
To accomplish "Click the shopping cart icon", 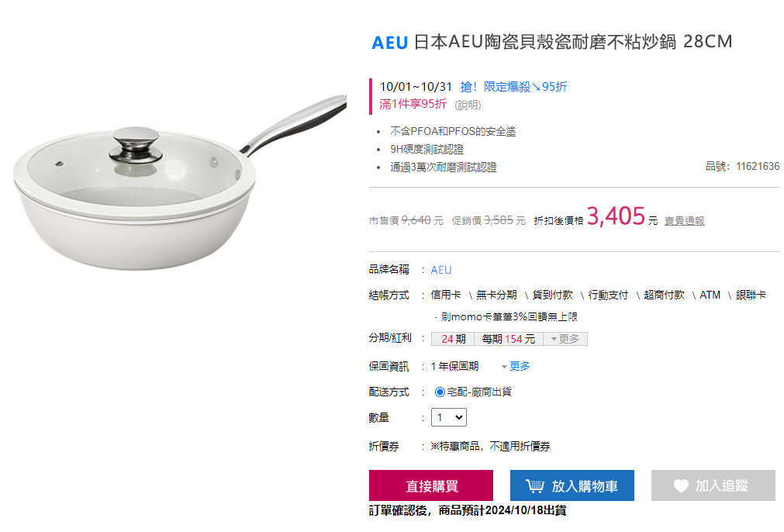I will tap(535, 485).
